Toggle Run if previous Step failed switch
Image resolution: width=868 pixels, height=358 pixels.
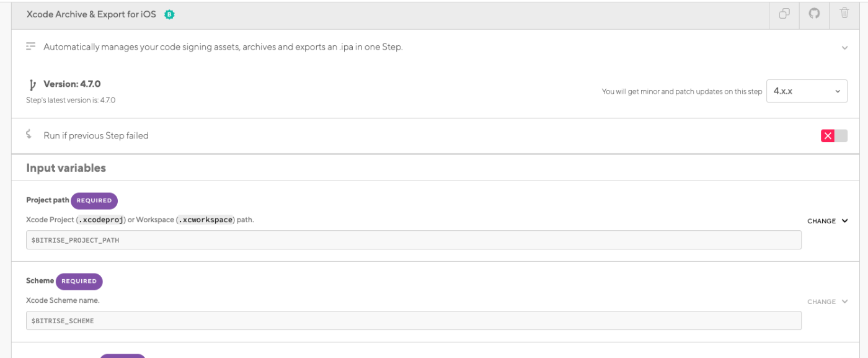pyautogui.click(x=834, y=136)
